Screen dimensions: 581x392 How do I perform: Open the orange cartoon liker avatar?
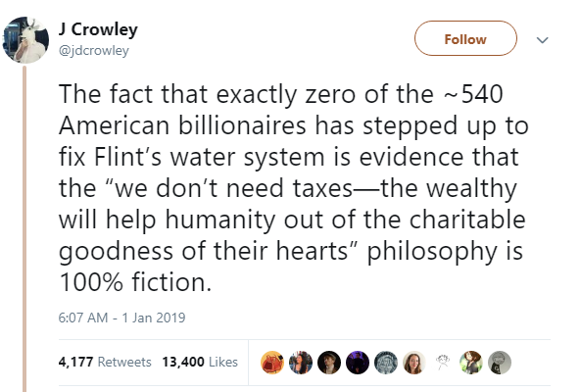coord(272,363)
